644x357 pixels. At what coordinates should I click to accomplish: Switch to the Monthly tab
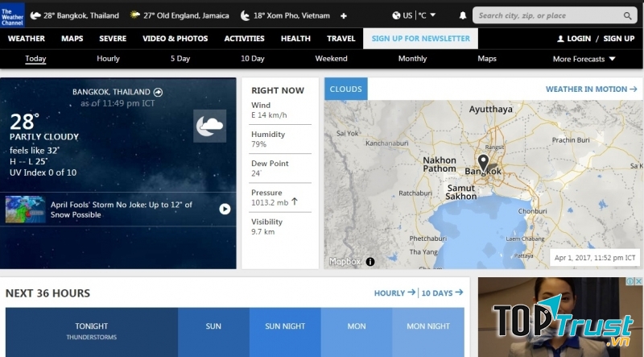tap(412, 59)
